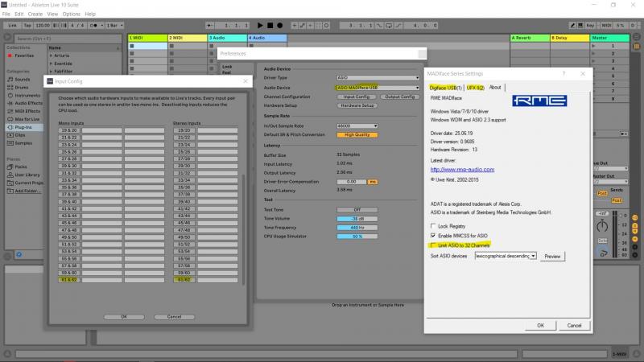Click the Arrangement Record button
This screenshot has height=362, width=644.
[279, 26]
